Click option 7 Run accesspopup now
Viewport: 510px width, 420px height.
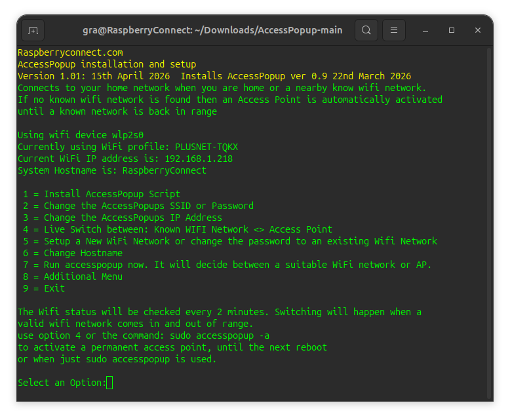(x=227, y=265)
